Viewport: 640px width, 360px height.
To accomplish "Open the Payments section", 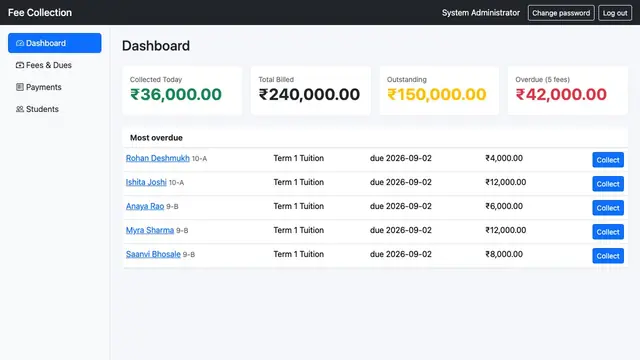I will 55,87.
